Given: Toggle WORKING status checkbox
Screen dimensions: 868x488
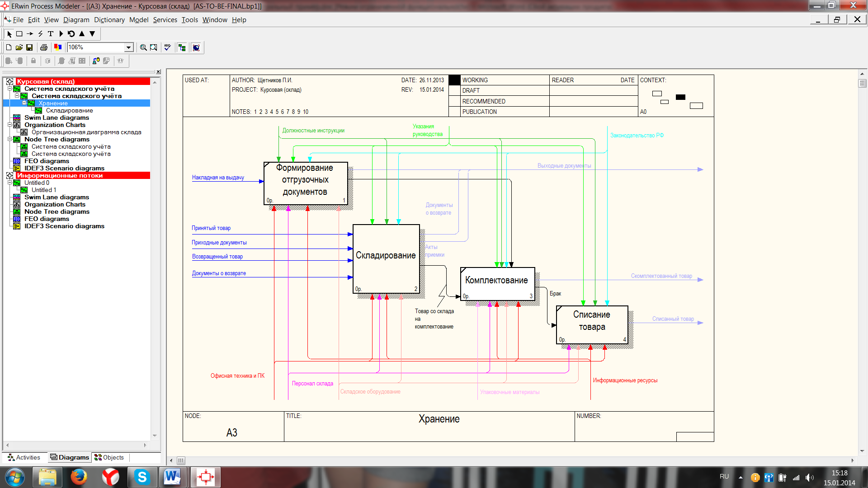Looking at the screenshot, I should coord(454,79).
